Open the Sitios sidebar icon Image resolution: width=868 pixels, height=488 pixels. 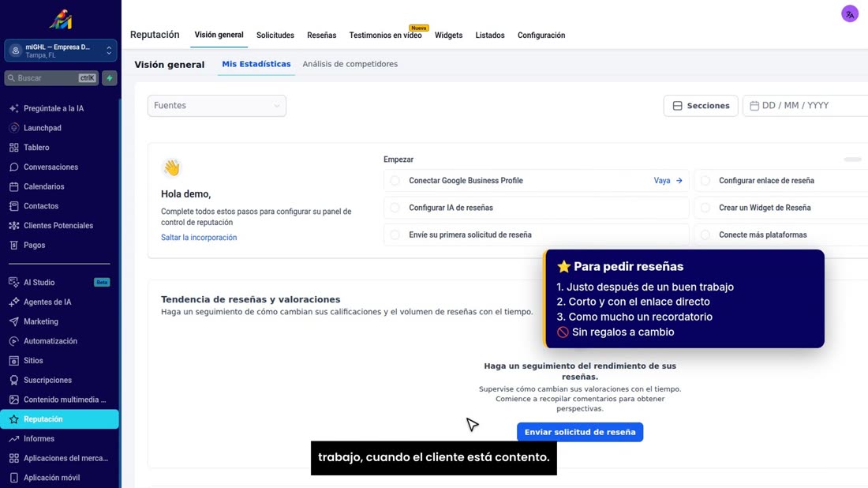[x=14, y=361]
